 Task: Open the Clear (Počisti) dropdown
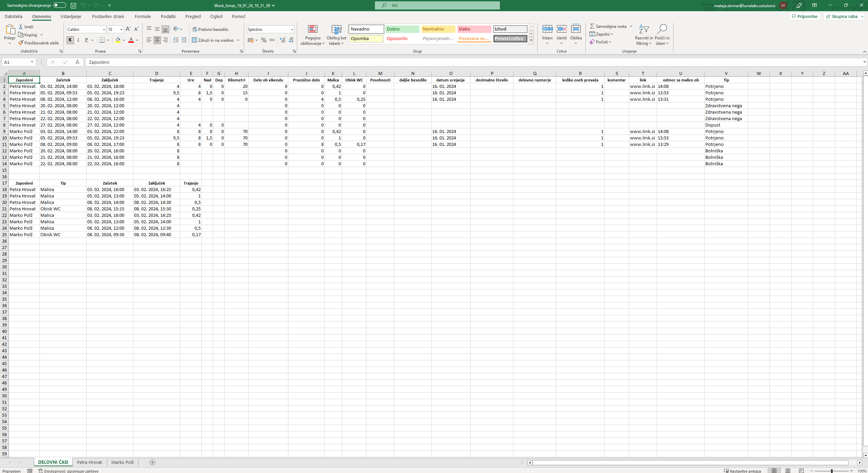point(601,42)
